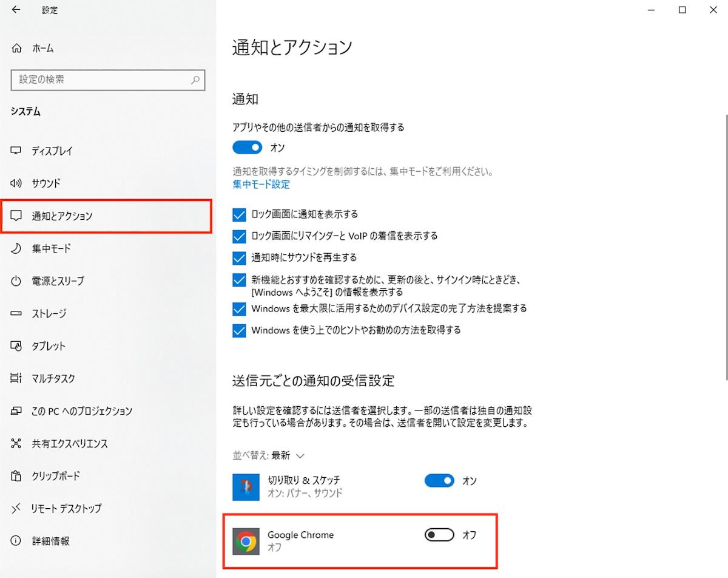
Task: Turn off アプリやその他の送信者からの通知 toggle
Action: [248, 148]
